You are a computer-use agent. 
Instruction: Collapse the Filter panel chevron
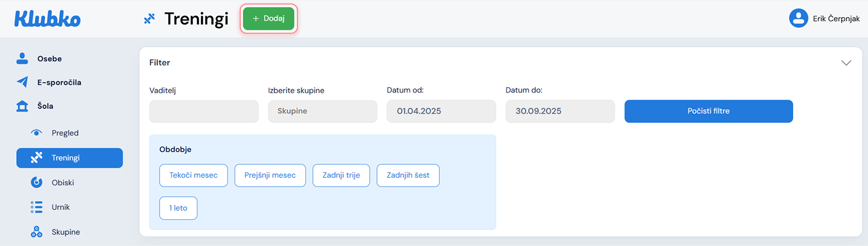[x=846, y=63]
